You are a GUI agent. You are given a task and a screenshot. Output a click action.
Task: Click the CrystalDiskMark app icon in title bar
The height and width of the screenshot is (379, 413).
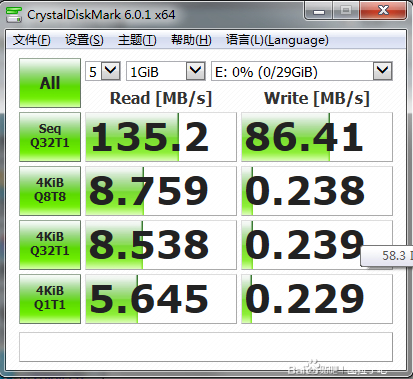[x=14, y=15]
